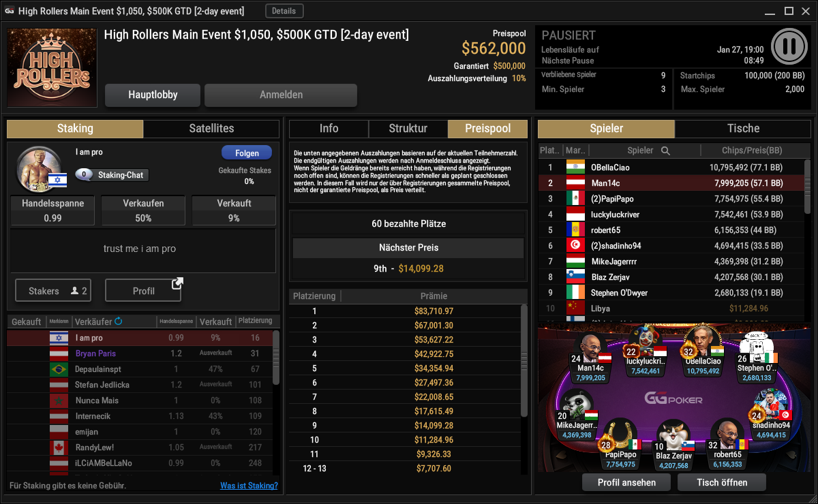Open the search icon beside Spieler column
The width and height of the screenshot is (818, 504).
[665, 151]
